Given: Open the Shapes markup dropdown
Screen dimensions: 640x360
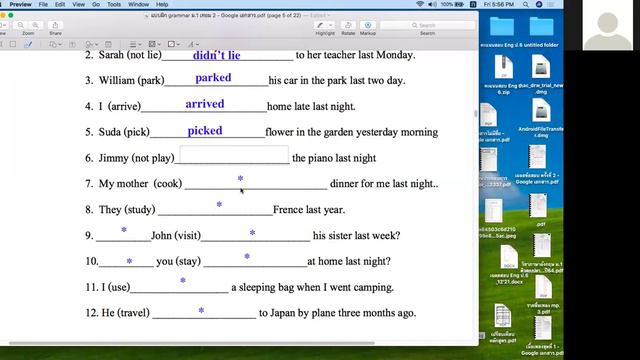Looking at the screenshot, I should (55, 44).
